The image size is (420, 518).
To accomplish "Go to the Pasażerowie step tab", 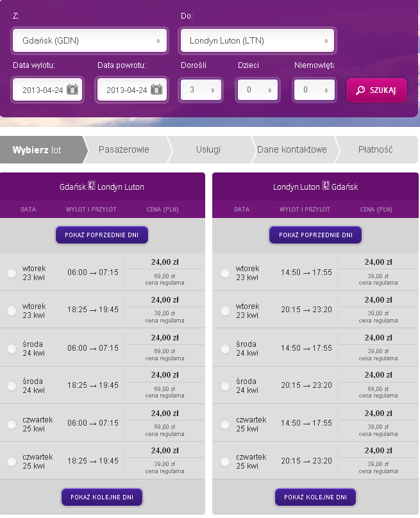I will click(124, 149).
